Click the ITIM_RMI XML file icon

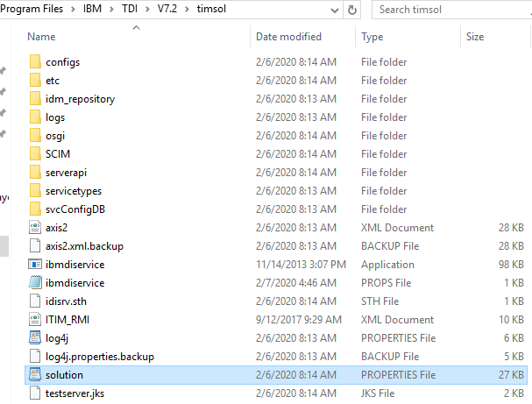click(35, 320)
